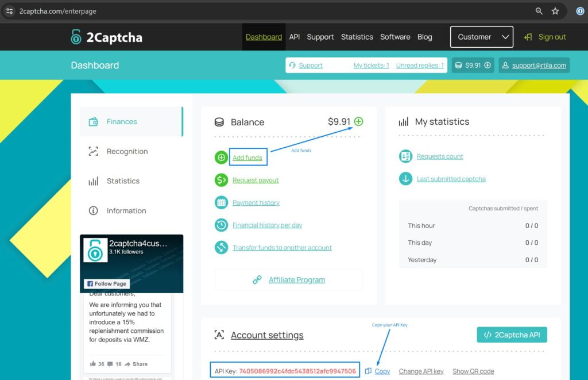
Task: Open the Account settings heading link
Action: point(267,335)
